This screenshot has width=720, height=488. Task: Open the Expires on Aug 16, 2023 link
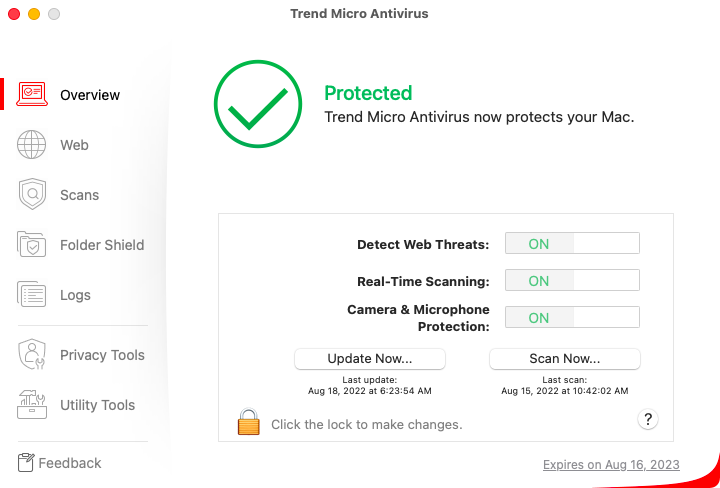pyautogui.click(x=611, y=464)
